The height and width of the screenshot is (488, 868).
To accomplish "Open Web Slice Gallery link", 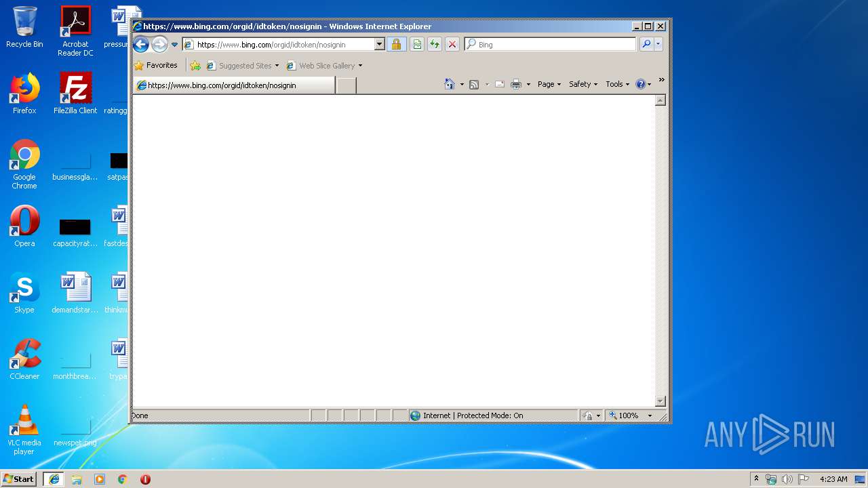I will coord(321,66).
